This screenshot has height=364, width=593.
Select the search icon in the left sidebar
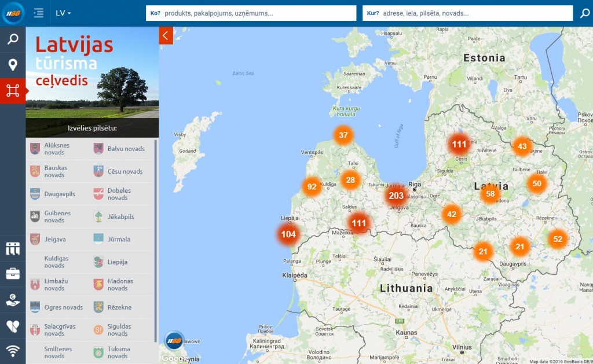(13, 39)
